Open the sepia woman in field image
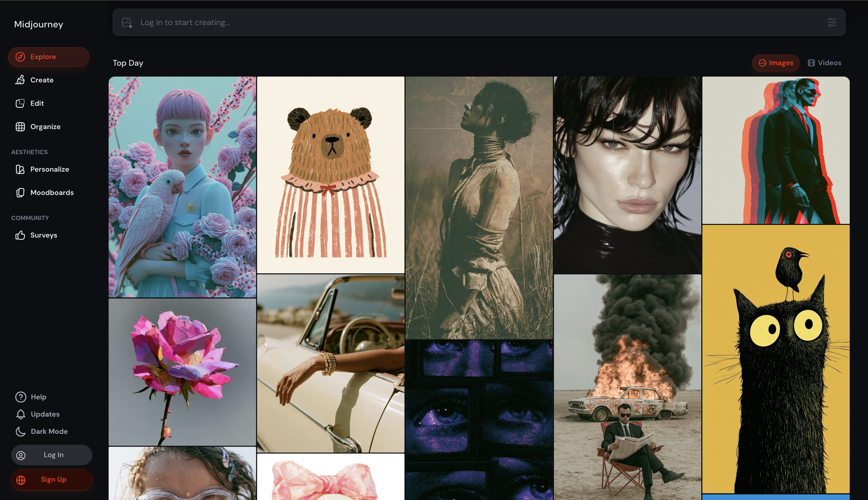The width and height of the screenshot is (868, 500). (479, 208)
